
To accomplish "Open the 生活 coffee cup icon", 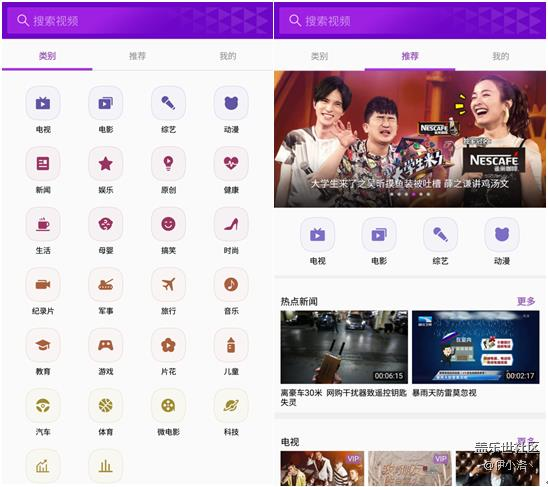I will (43, 224).
